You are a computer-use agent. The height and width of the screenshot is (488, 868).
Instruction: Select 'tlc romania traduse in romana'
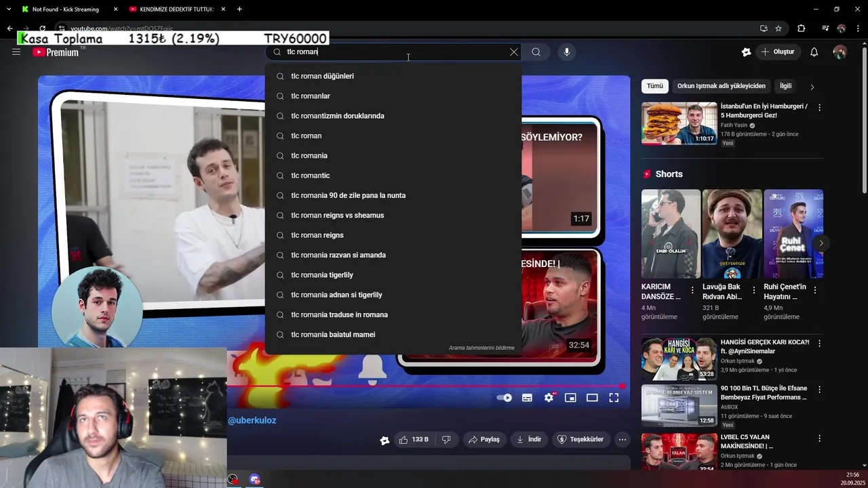(393, 314)
